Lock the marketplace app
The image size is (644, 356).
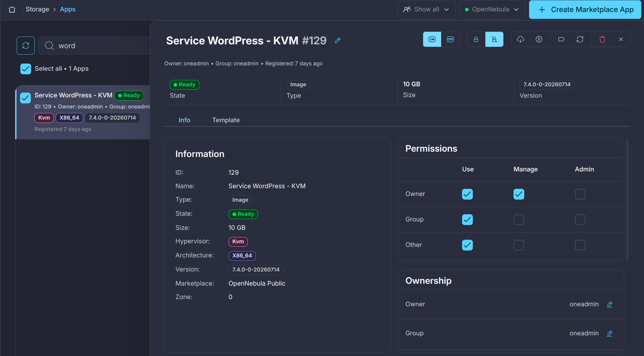(x=476, y=39)
